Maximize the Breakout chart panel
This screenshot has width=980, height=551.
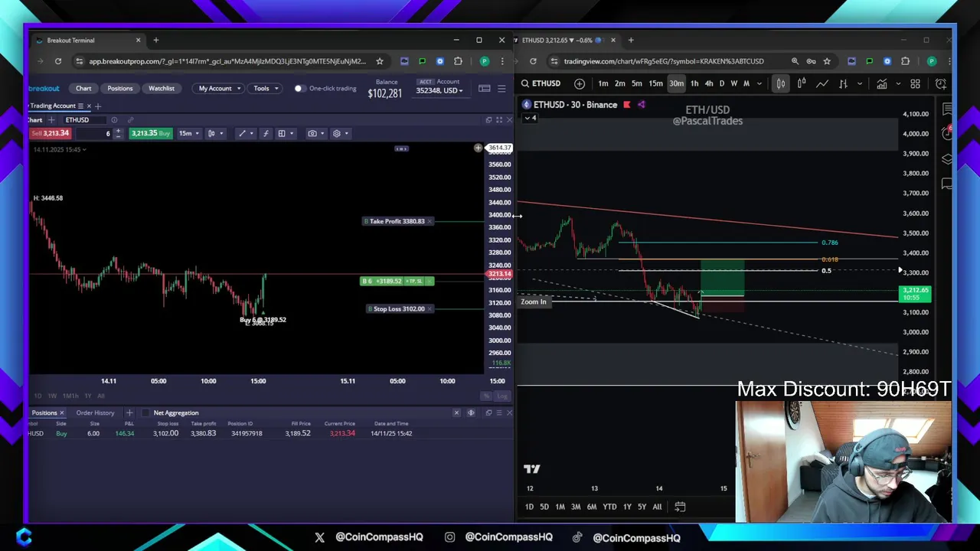coord(499,120)
